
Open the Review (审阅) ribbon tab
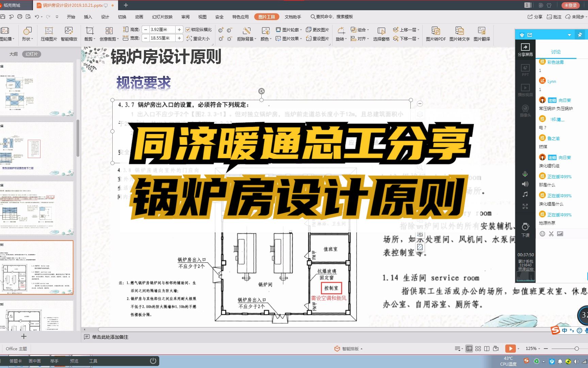click(185, 17)
